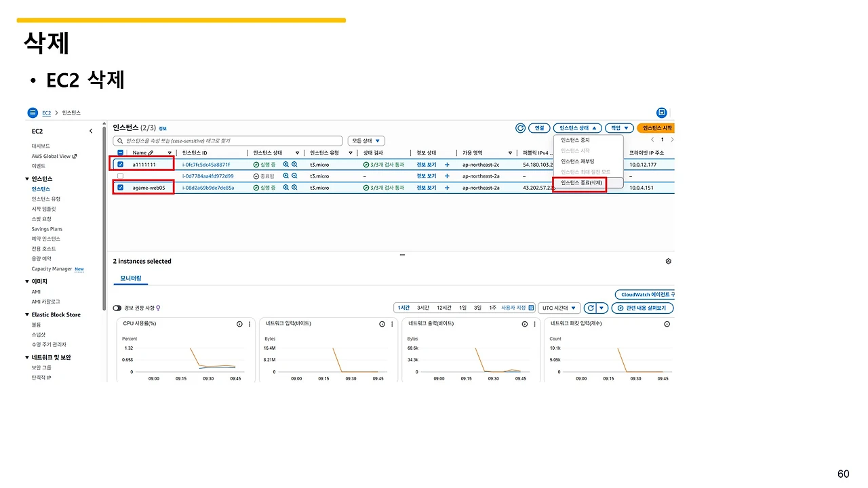Click info icon on 네트워크 출력 chart
The height and width of the screenshot is (488, 868).
[x=524, y=324]
